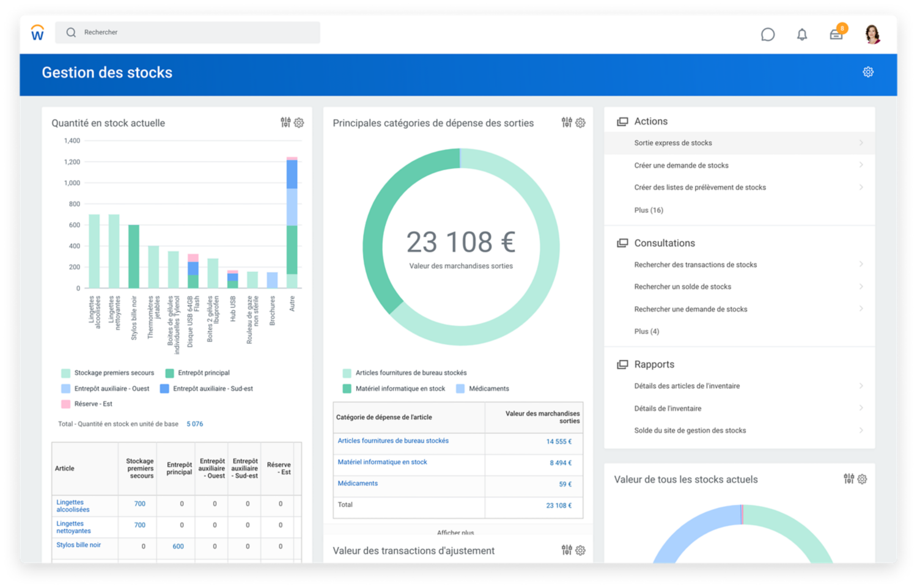Click the filter icon on Valeur de tous les stocks
Screen dimensions: 917x588
pyautogui.click(x=849, y=480)
